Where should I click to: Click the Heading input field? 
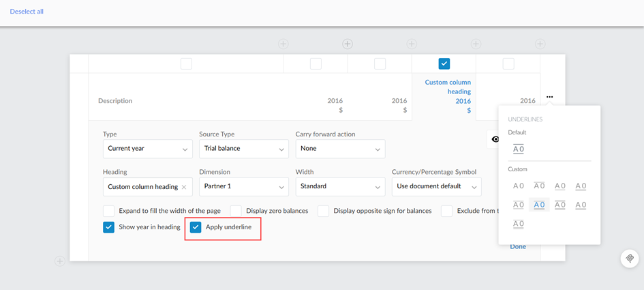pyautogui.click(x=142, y=187)
